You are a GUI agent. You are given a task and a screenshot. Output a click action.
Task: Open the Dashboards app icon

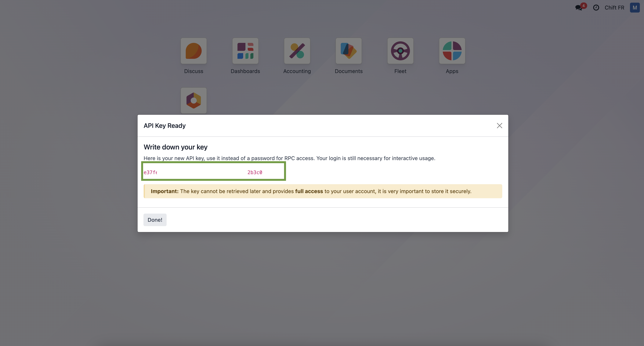pyautogui.click(x=245, y=51)
